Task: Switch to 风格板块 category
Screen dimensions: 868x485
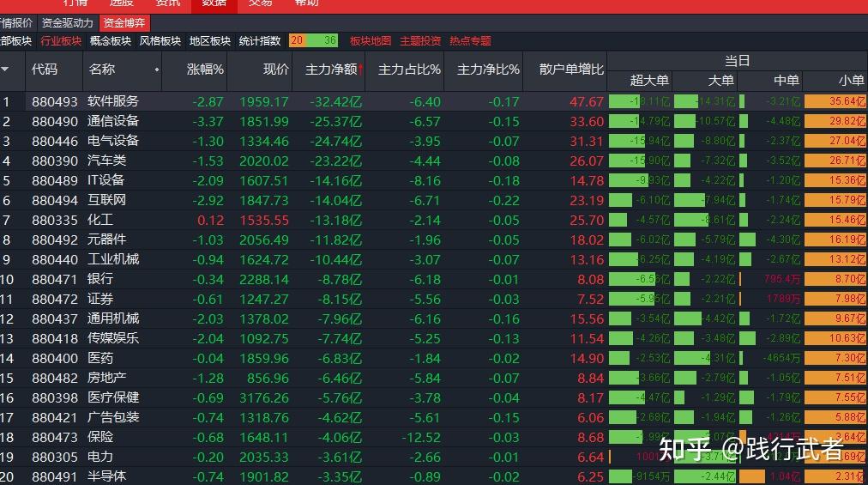Action: pos(160,40)
